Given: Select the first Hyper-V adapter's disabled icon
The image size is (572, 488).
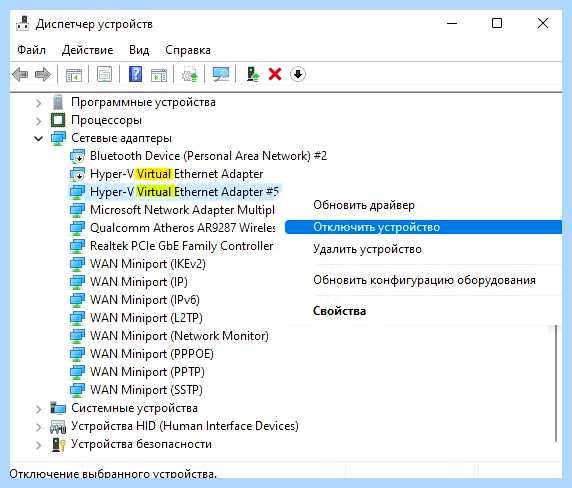Looking at the screenshot, I should pos(77,174).
